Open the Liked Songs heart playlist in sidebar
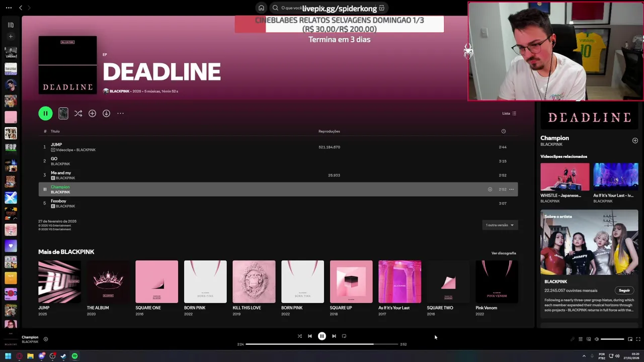The width and height of the screenshot is (644, 362). pos(11,246)
